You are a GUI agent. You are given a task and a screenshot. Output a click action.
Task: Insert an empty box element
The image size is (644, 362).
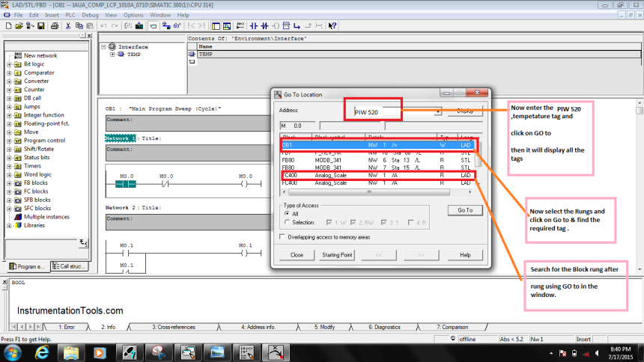click(286, 26)
